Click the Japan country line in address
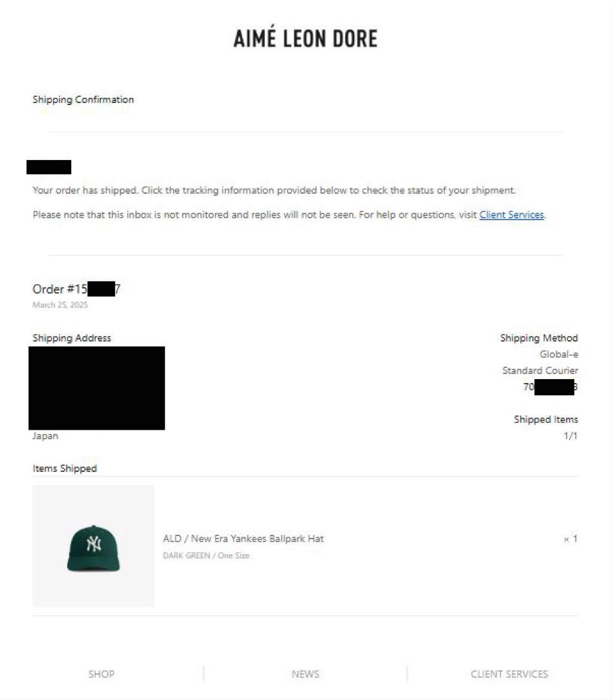The width and height of the screenshot is (612, 700). click(x=45, y=436)
